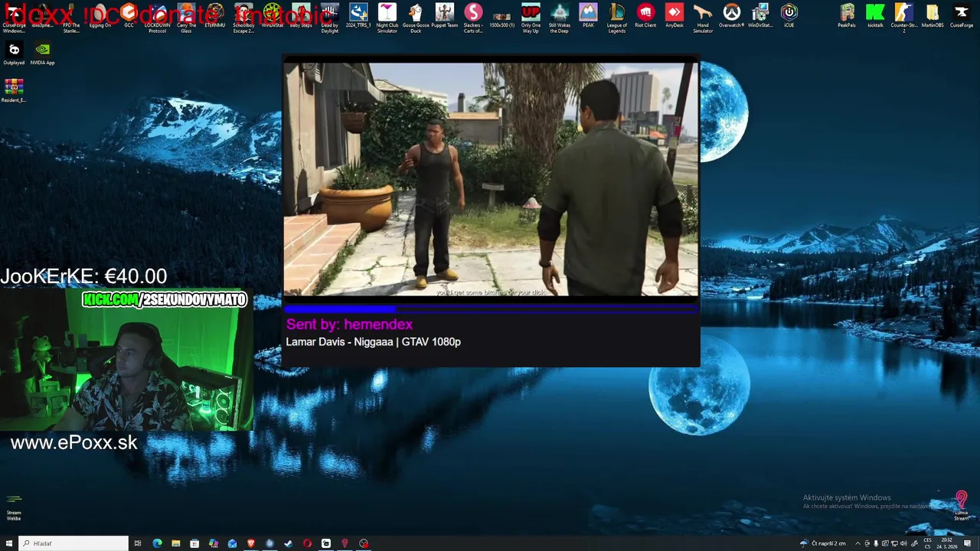Open Still Wakes the Deep icon
The height and width of the screenshot is (551, 980).
point(560,18)
